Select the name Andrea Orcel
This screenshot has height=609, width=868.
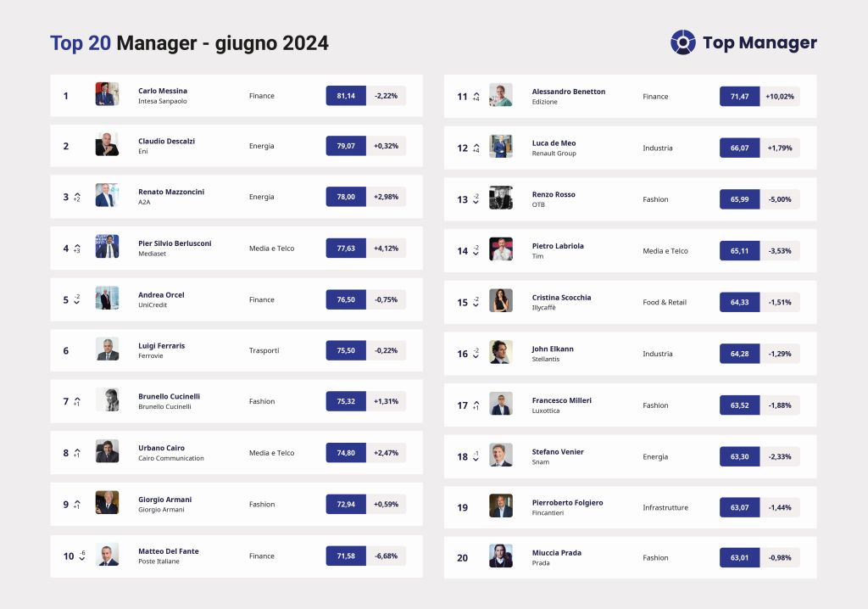[161, 295]
